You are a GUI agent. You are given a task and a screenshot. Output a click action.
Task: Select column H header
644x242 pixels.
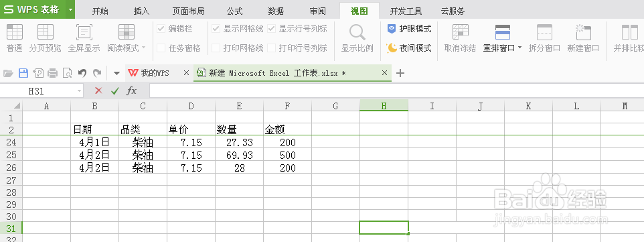click(x=384, y=106)
